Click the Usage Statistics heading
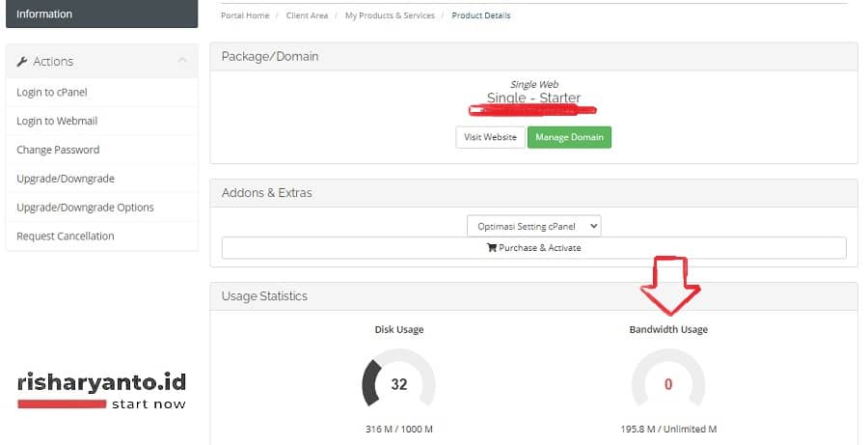Screen dimensions: 868x445 point(264,296)
